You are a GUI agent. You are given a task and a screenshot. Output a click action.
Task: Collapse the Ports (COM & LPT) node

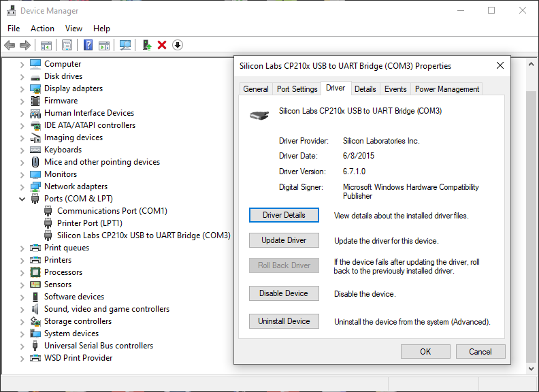point(22,199)
